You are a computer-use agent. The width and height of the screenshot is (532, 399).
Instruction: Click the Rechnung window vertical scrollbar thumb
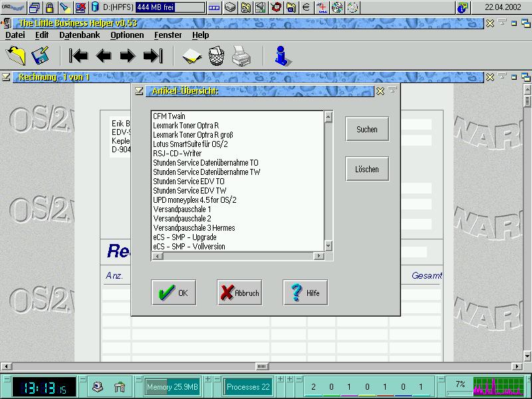[x=527, y=101]
